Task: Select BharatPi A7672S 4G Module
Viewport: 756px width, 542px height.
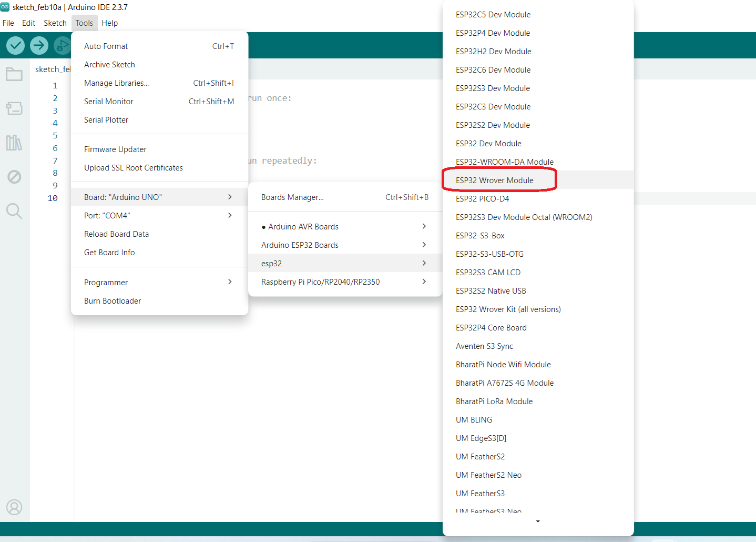Action: 538,383
